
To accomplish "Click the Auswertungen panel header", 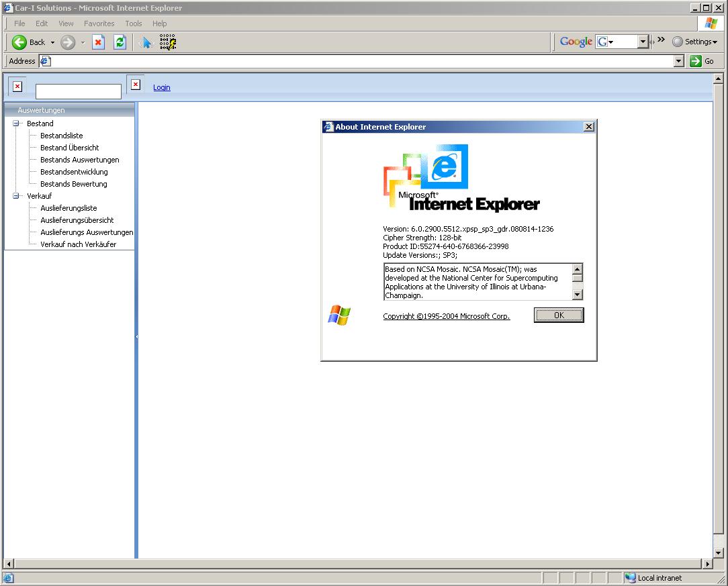I will point(70,110).
